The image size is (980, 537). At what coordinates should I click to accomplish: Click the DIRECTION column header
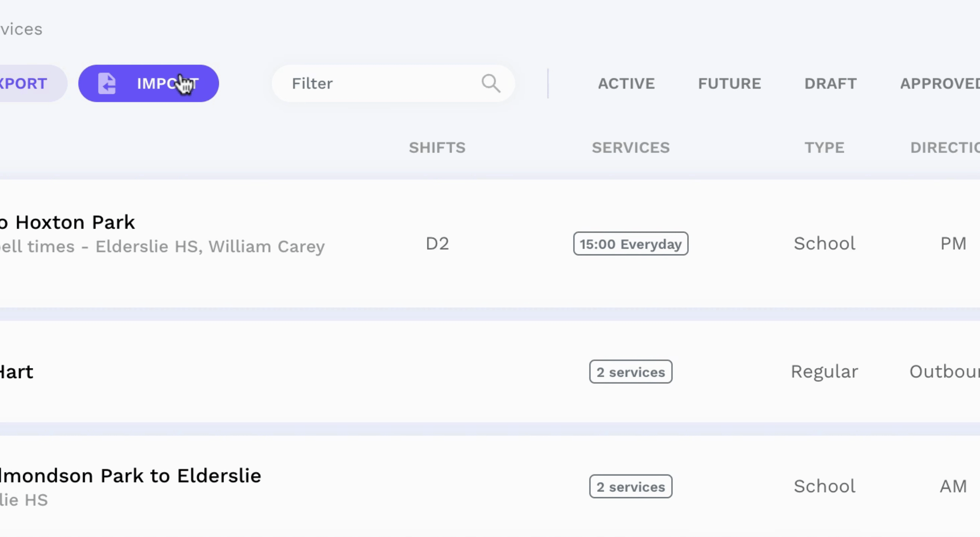coord(945,148)
